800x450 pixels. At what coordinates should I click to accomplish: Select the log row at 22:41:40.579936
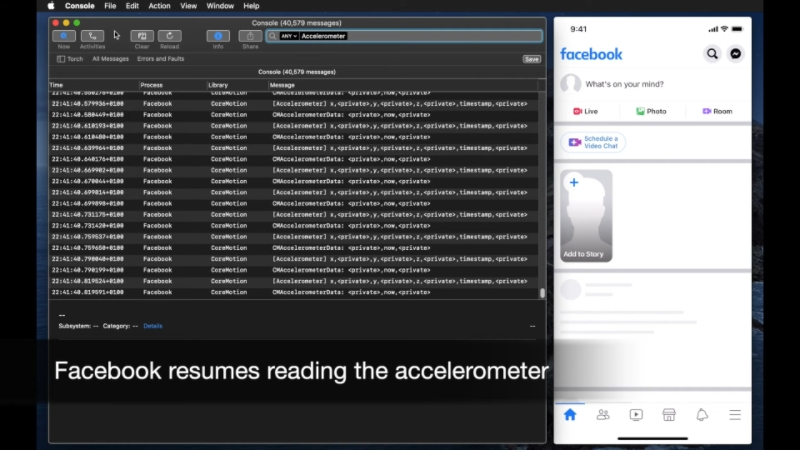[293, 104]
